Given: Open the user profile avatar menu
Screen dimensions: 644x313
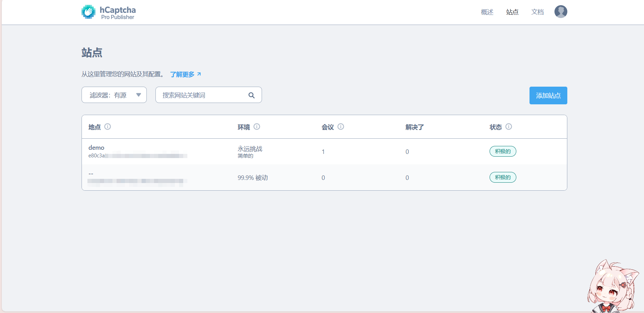Looking at the screenshot, I should pyautogui.click(x=560, y=12).
